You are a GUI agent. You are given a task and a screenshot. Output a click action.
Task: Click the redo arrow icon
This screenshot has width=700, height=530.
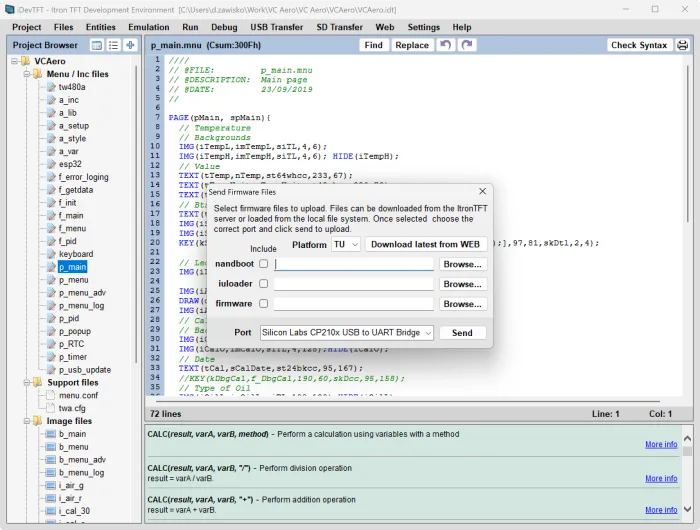[x=467, y=45]
